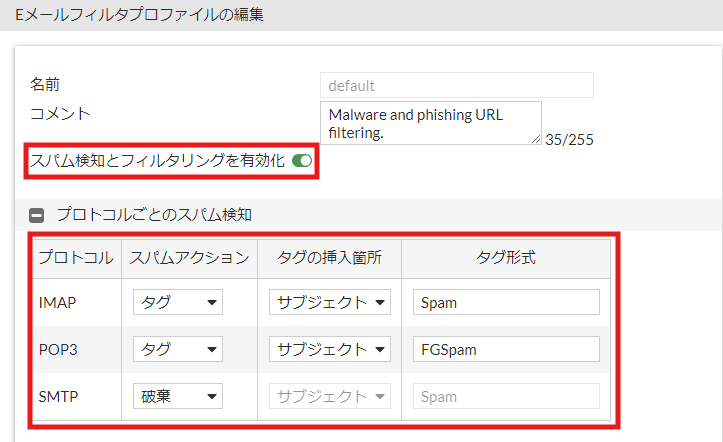This screenshot has height=442, width=723.
Task: Select the IMAP protocol row label
Action: tap(58, 303)
